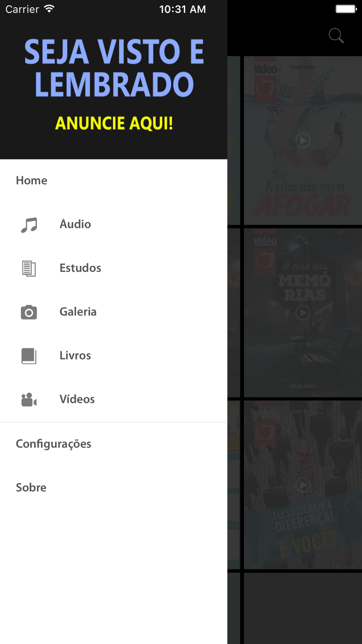Screen dimensions: 362x644
Task: Select the Estudos menu label
Action: click(80, 268)
